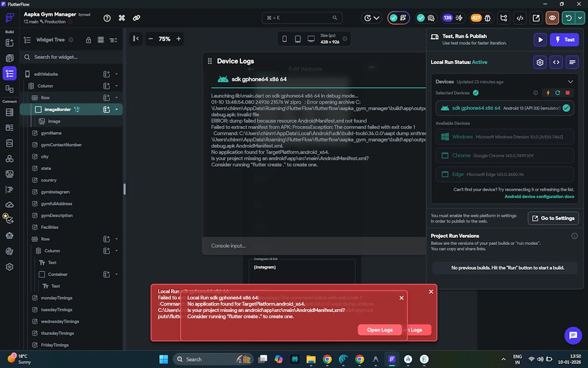588x368 pixels.
Task: Open the comments check indicator
Action: pyautogui.click(x=426, y=18)
